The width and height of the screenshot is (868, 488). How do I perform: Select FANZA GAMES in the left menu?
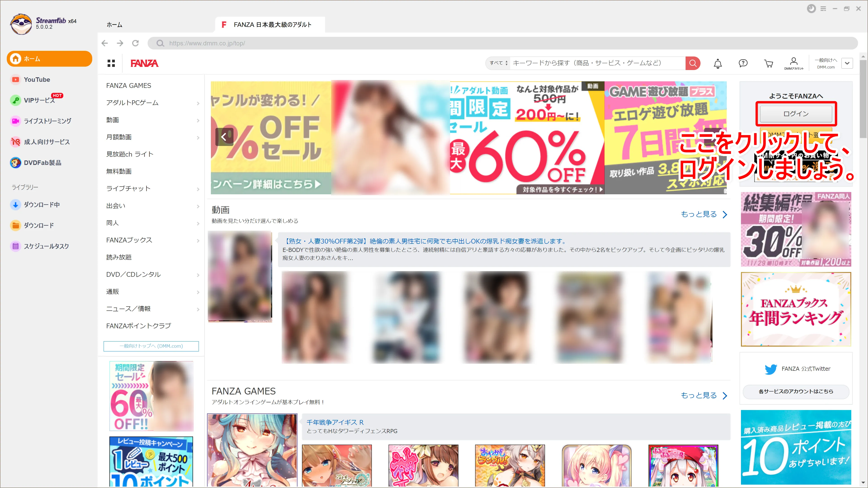[x=129, y=86]
